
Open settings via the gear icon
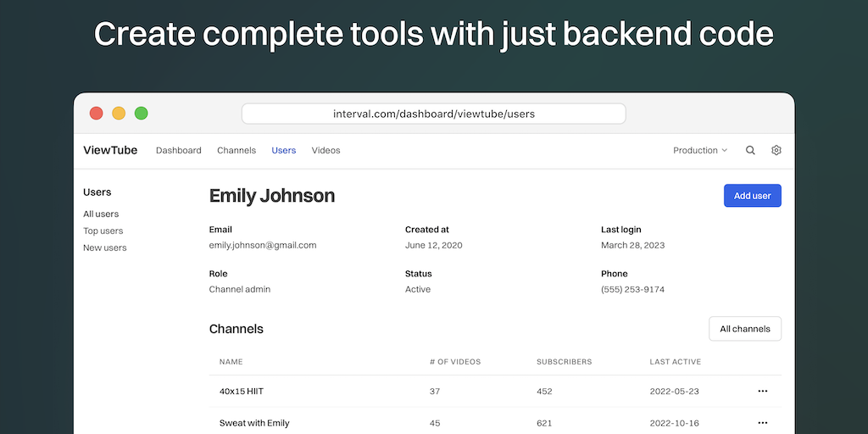[776, 151]
